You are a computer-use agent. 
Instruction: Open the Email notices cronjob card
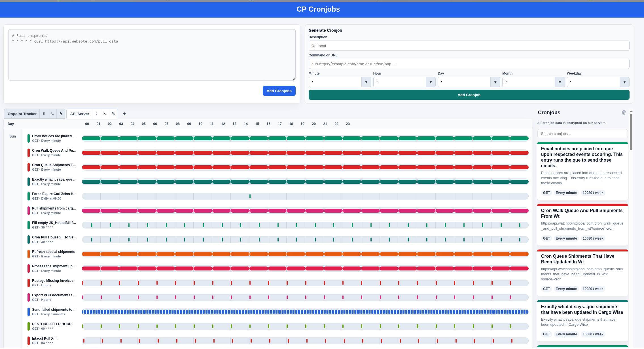click(582, 171)
